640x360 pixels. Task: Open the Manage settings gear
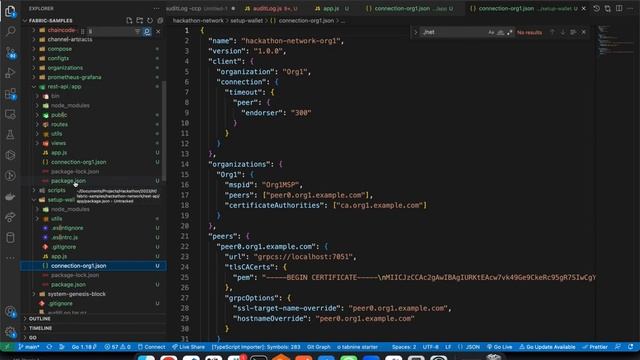10,332
